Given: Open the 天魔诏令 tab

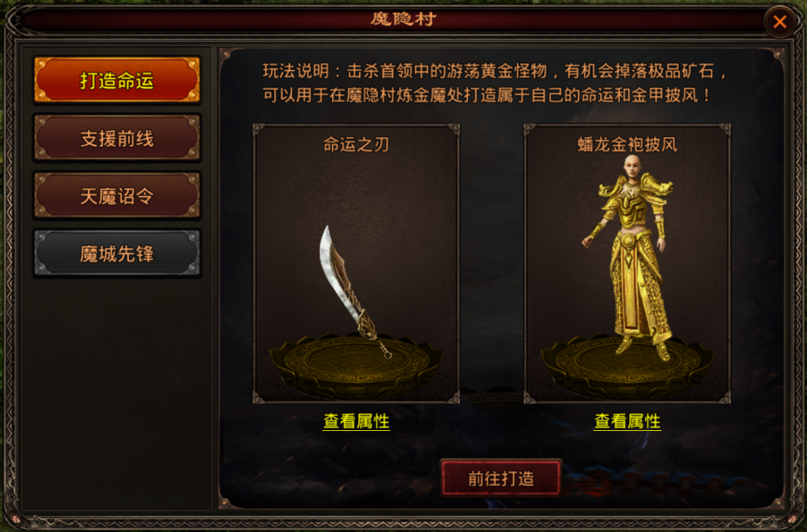Looking at the screenshot, I should [117, 196].
